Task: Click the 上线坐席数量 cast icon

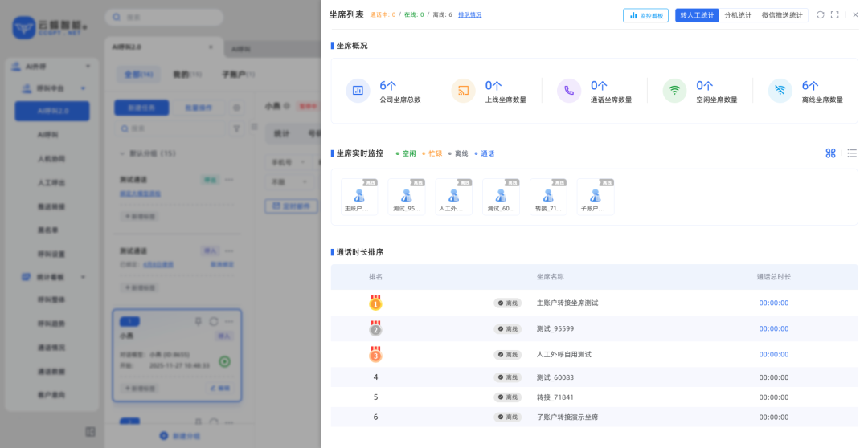Action: [x=464, y=91]
